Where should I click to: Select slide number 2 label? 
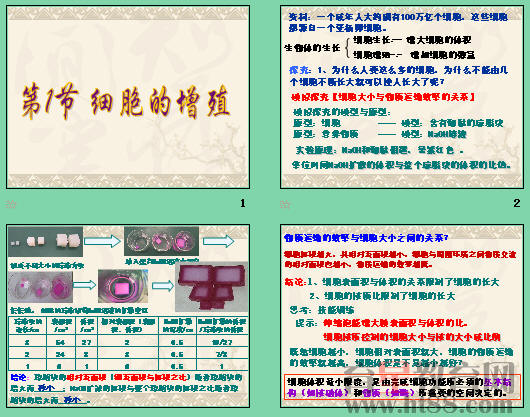tap(516, 203)
